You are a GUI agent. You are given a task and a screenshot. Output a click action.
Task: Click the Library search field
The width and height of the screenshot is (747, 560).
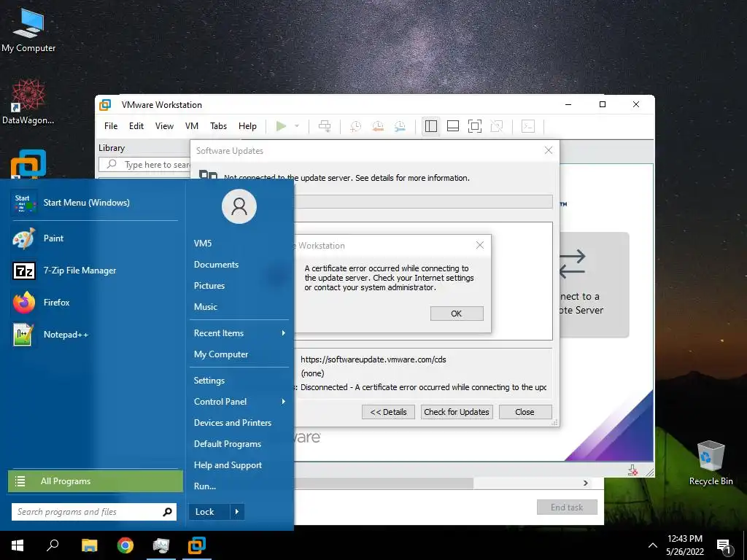145,165
